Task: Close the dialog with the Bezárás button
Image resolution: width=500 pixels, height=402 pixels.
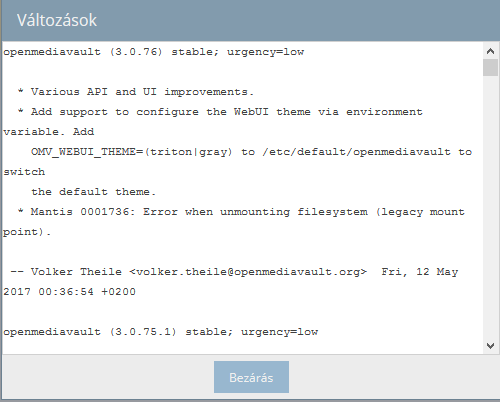Action: 251,377
